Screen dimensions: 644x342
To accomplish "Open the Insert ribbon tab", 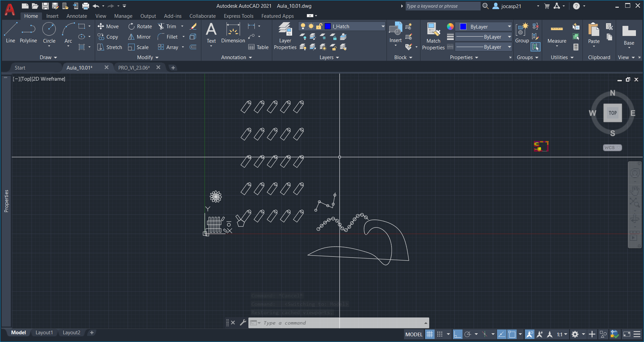I will coord(52,16).
